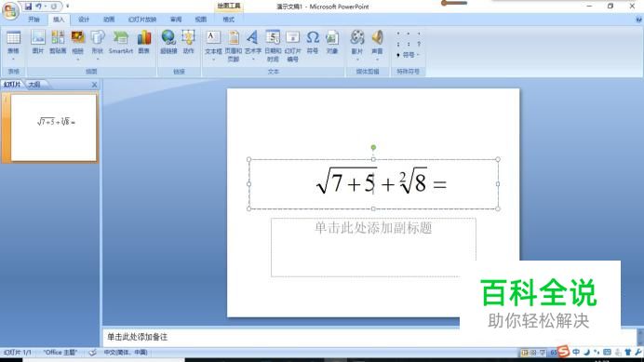The image size is (644, 362).
Task: Open Sogou toolbox wrench icon
Action: click(x=637, y=352)
